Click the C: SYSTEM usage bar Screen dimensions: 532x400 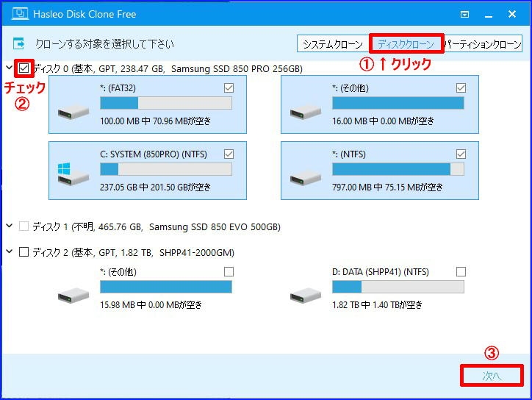(166, 169)
